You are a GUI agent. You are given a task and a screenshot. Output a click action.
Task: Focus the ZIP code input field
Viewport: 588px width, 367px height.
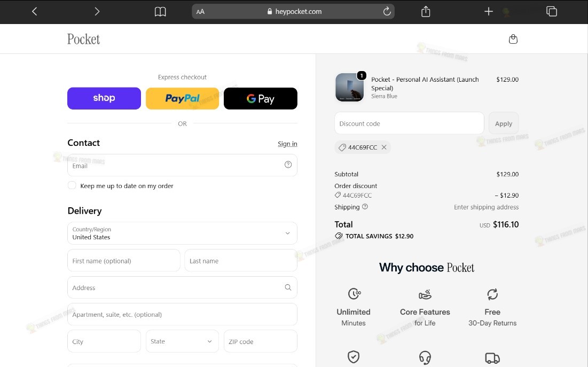[261, 341]
